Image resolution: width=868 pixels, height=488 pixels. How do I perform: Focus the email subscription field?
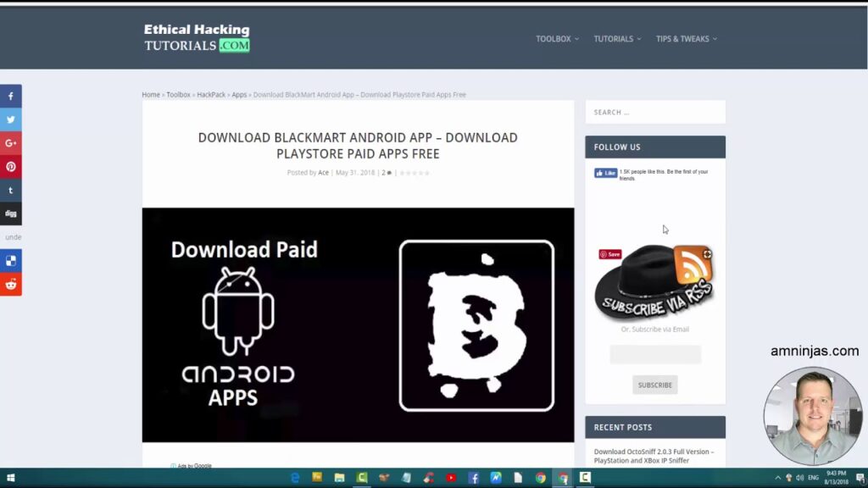pyautogui.click(x=655, y=355)
